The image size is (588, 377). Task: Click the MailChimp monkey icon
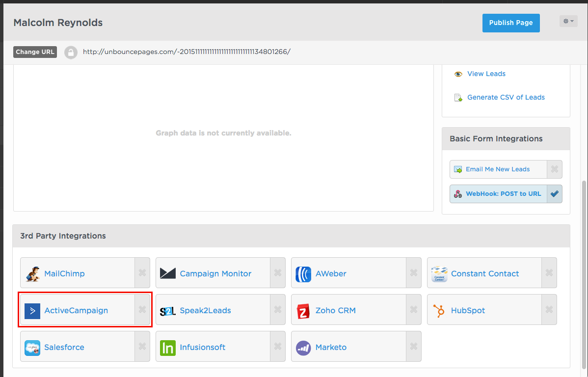coord(32,273)
